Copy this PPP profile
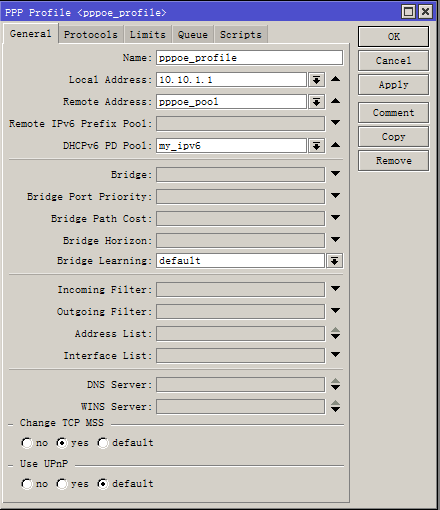Viewport: 440px width, 510px height. [393, 137]
